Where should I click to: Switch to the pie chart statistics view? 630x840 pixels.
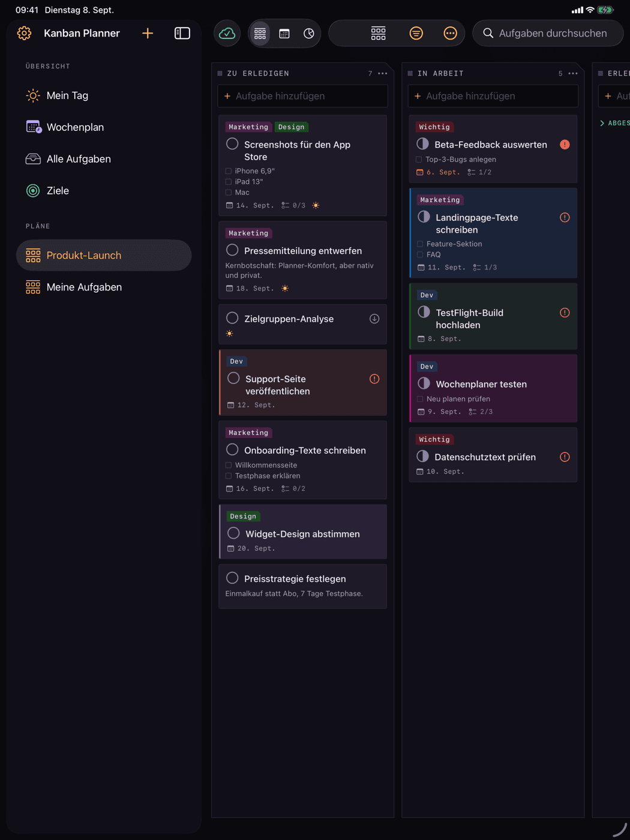[309, 33]
